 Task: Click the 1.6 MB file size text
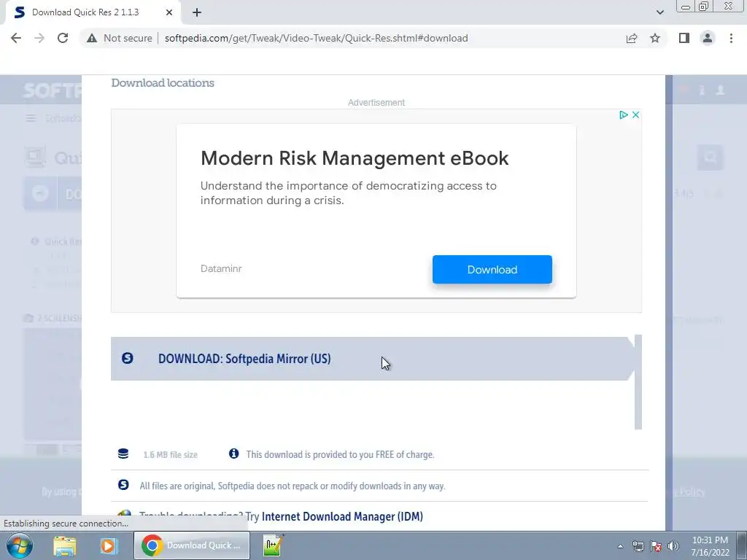pos(170,455)
